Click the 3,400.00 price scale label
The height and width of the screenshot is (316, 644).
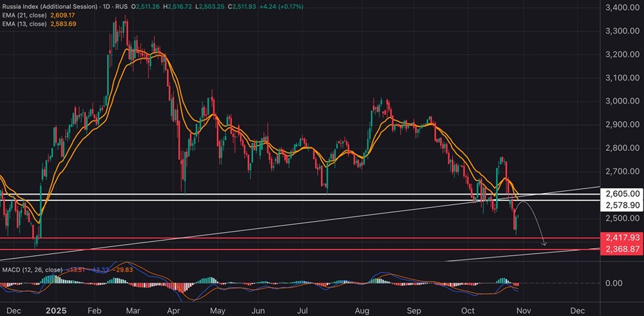(623, 8)
